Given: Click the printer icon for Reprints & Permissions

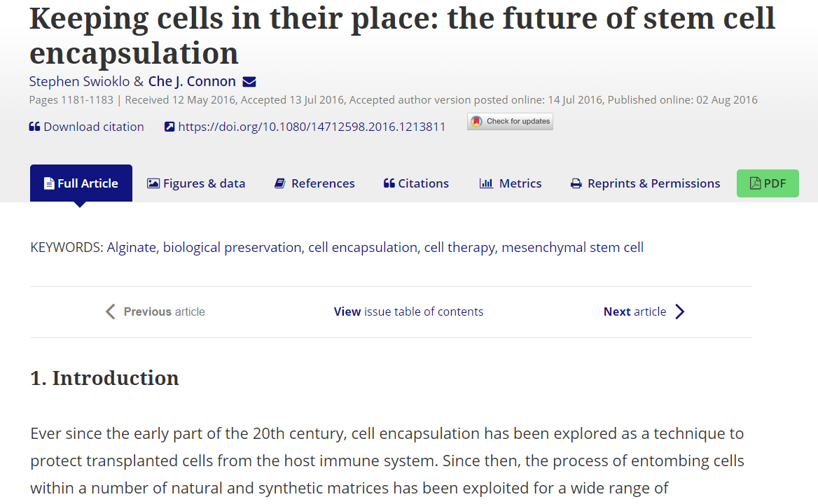Looking at the screenshot, I should pyautogui.click(x=576, y=183).
